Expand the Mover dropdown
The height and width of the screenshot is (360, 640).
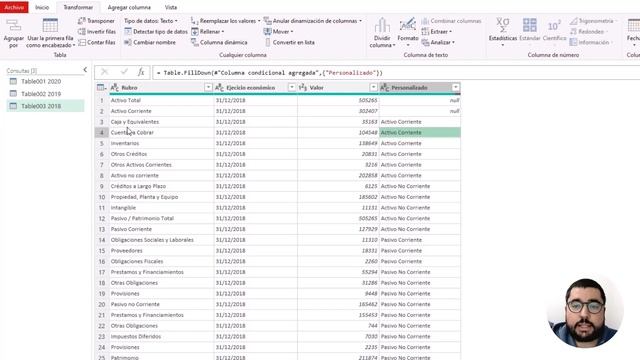click(x=278, y=31)
